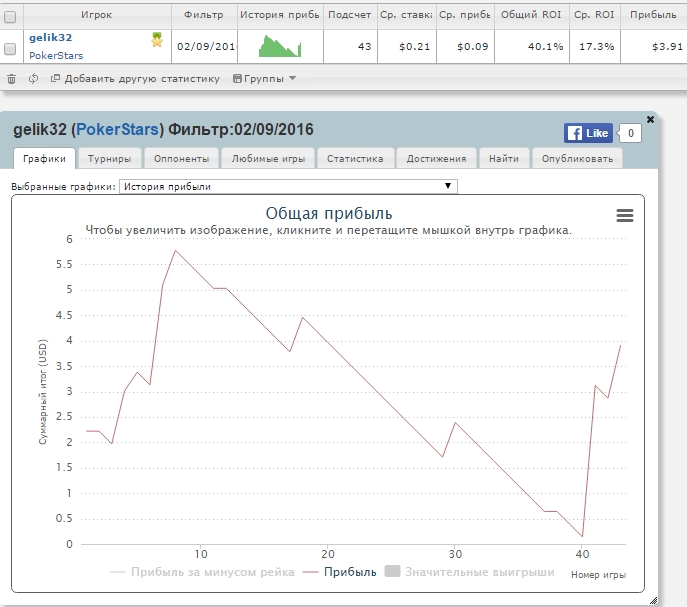This screenshot has width=687, height=607.
Task: Click the gold star badge next to gelik32
Action: pyautogui.click(x=157, y=39)
